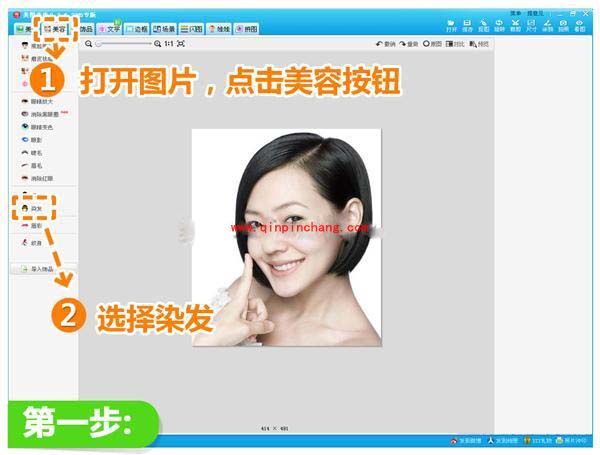Choose the 消除黑眼圈 dark circle remover
Viewport: 600px width, 455px height.
click(40, 114)
